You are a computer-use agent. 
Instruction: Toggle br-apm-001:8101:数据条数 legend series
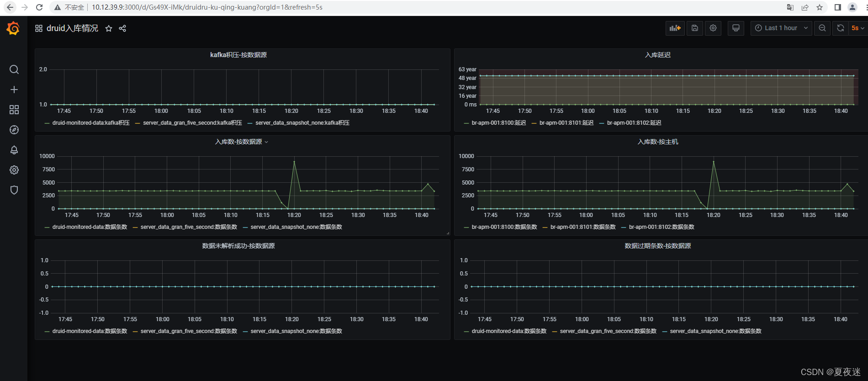[583, 227]
